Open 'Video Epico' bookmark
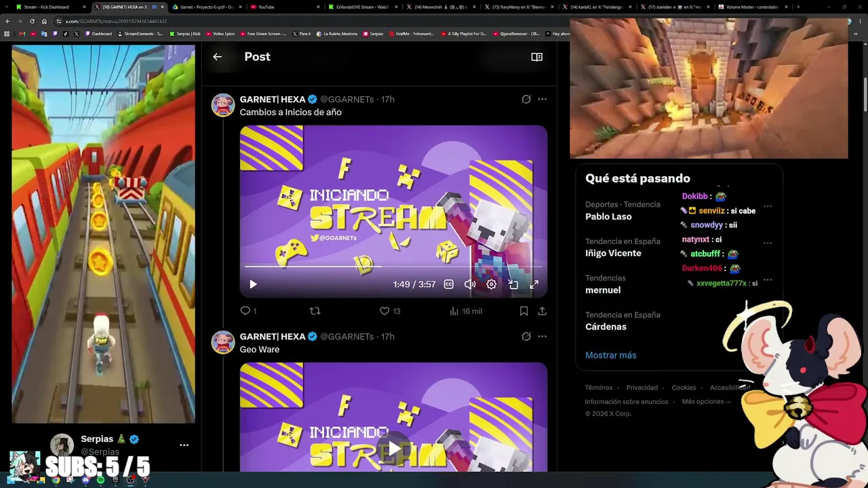Viewport: 868px width, 488px height. click(x=220, y=33)
